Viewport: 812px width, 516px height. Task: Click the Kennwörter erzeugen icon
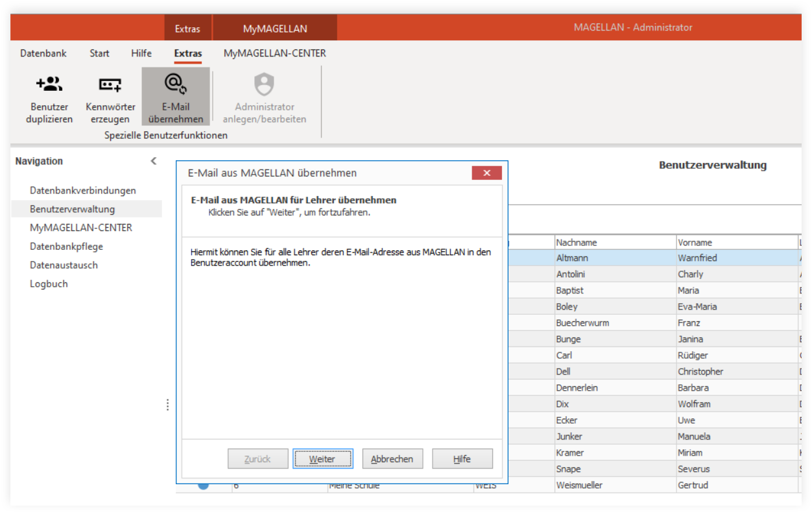pyautogui.click(x=110, y=84)
